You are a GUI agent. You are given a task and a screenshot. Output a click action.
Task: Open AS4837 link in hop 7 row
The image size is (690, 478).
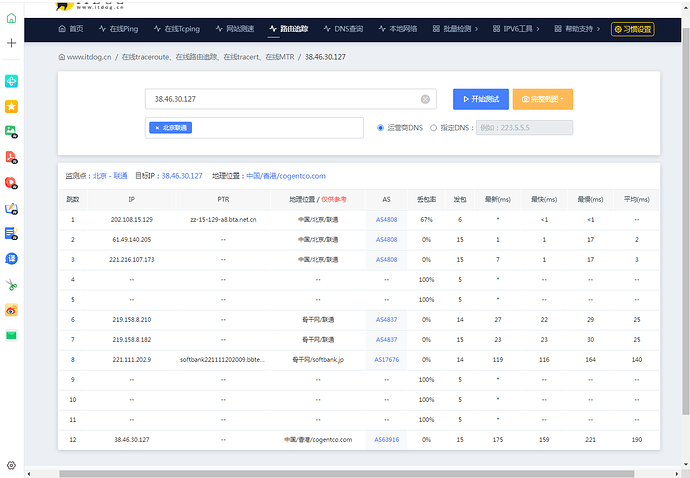386,339
